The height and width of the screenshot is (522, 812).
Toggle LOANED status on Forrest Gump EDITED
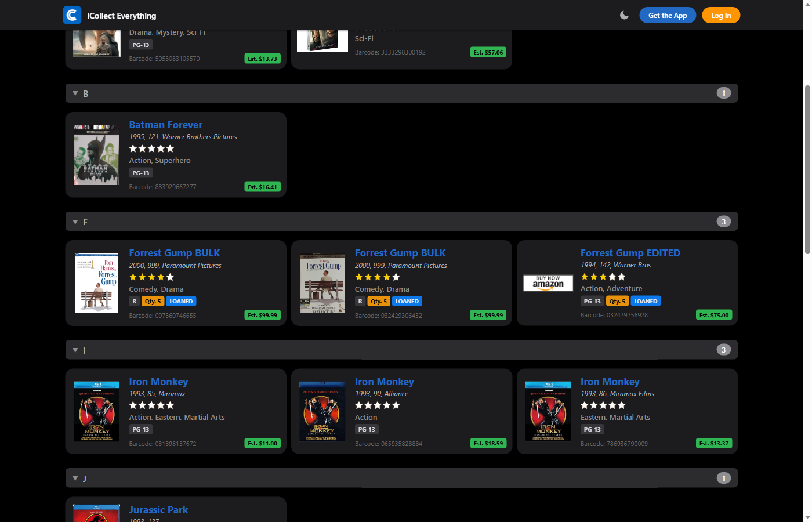click(646, 301)
